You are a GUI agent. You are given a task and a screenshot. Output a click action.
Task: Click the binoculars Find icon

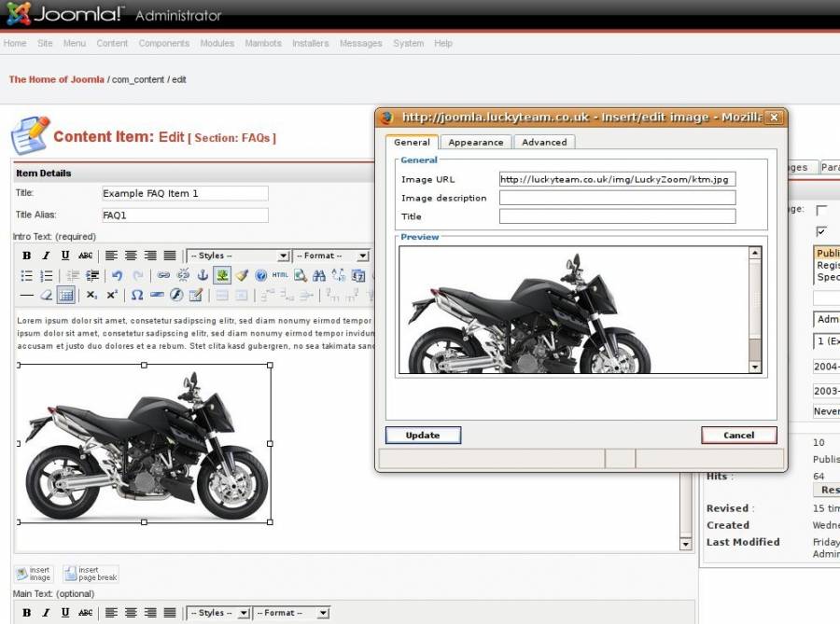tap(319, 275)
